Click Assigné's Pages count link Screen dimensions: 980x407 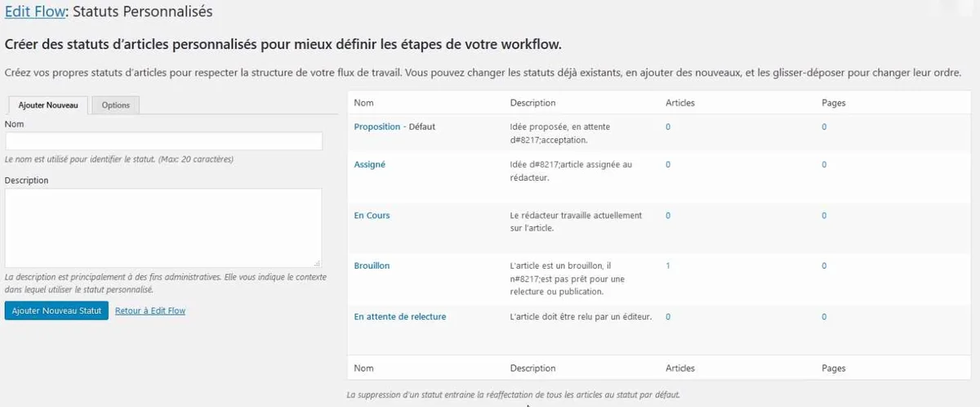coord(824,164)
